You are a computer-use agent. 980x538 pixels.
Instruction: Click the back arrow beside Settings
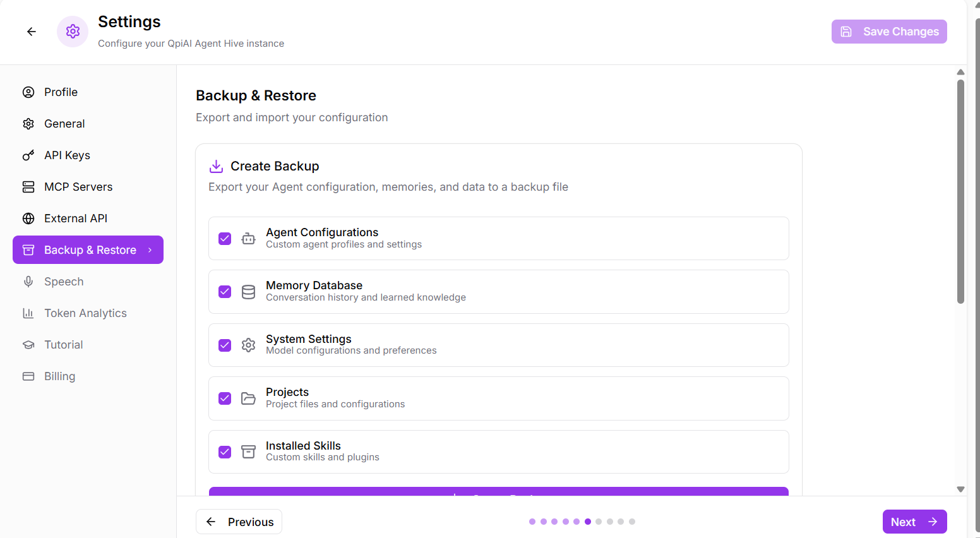coord(32,32)
